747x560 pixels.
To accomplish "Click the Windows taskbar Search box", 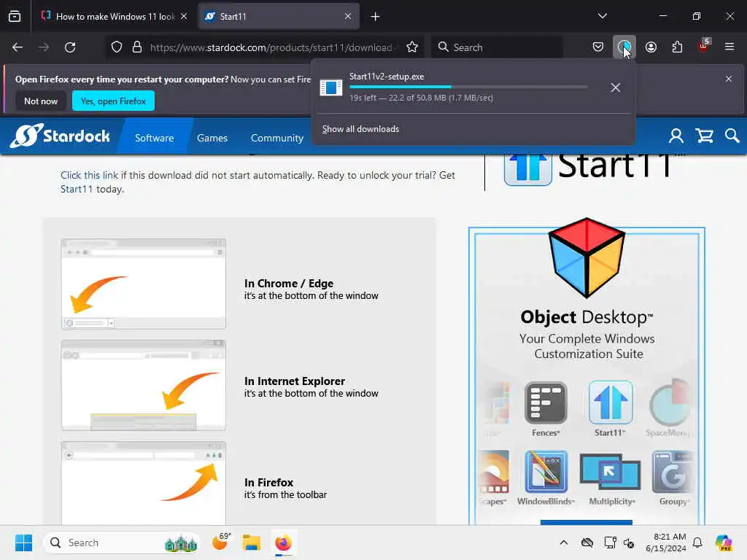I will 122,542.
